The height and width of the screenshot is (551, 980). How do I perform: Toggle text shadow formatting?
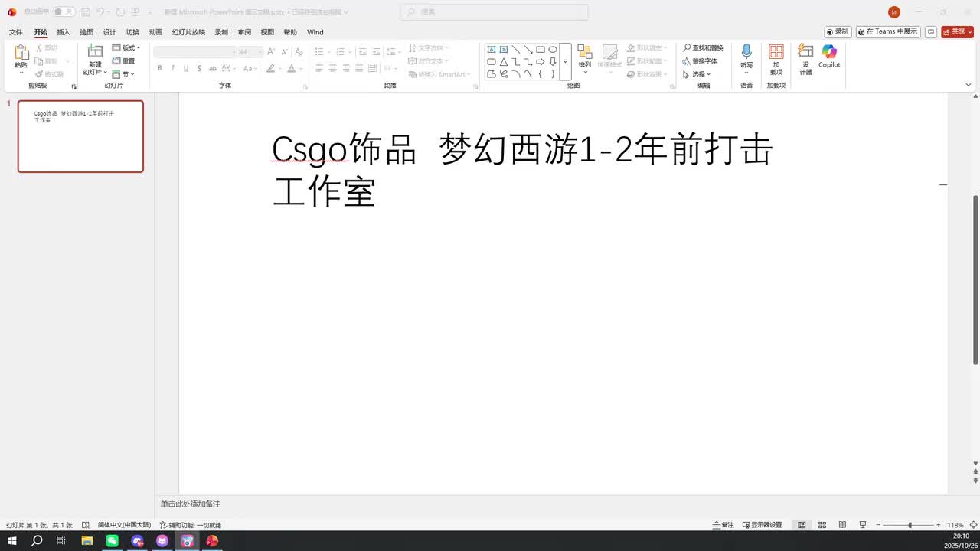tap(199, 69)
